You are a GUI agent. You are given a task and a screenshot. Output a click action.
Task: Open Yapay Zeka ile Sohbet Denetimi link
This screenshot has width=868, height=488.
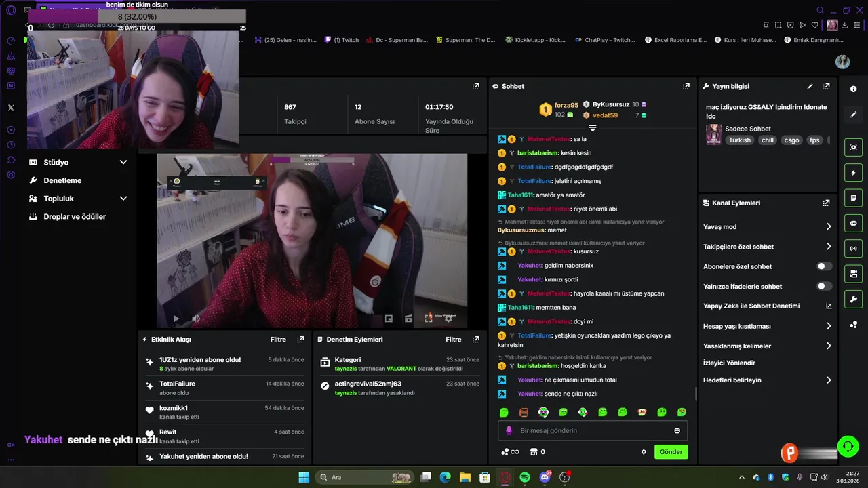point(768,306)
